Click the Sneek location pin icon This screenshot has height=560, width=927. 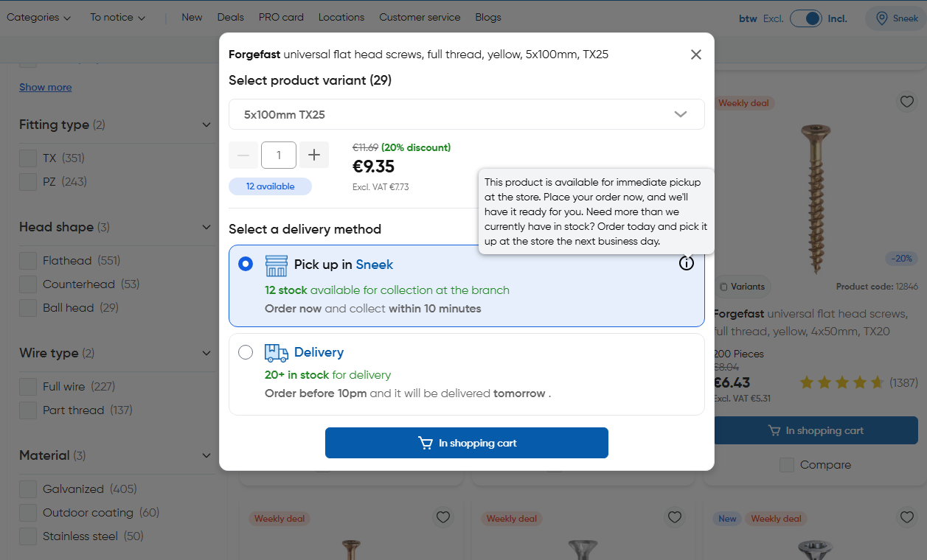(x=880, y=18)
